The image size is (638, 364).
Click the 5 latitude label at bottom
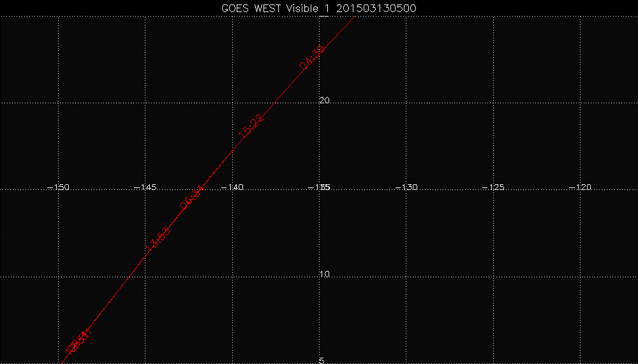(322, 360)
